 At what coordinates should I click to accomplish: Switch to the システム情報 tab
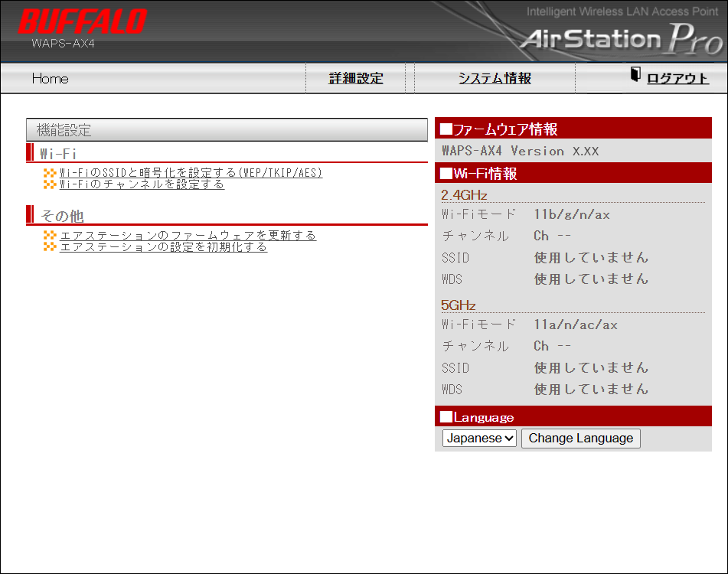[494, 77]
